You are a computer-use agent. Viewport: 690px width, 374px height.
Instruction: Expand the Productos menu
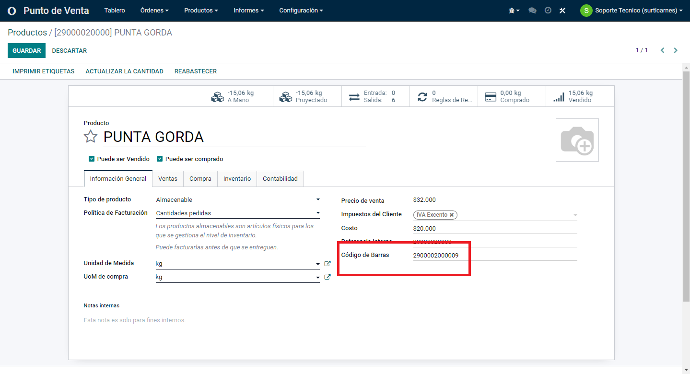(201, 11)
